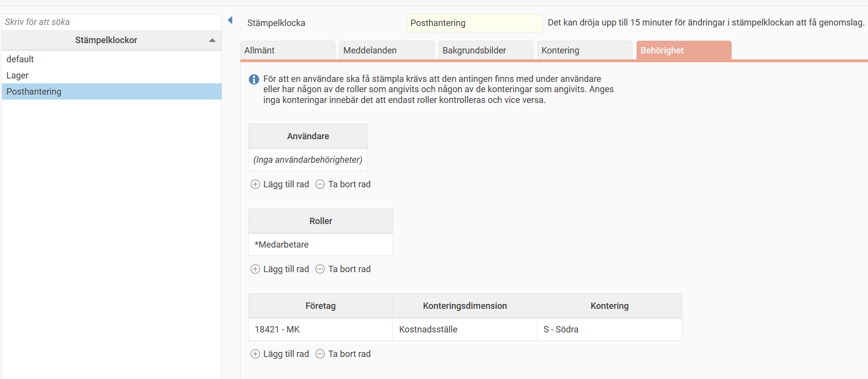Click the minus icon under Användare table
This screenshot has height=379, width=868.
(x=320, y=184)
